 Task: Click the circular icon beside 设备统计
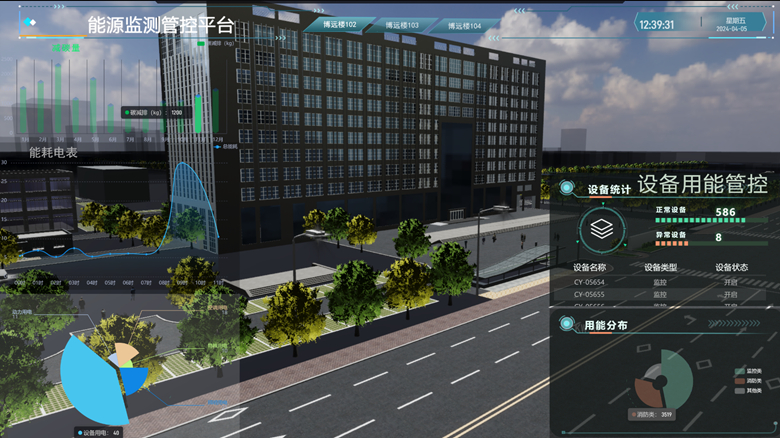pyautogui.click(x=566, y=187)
